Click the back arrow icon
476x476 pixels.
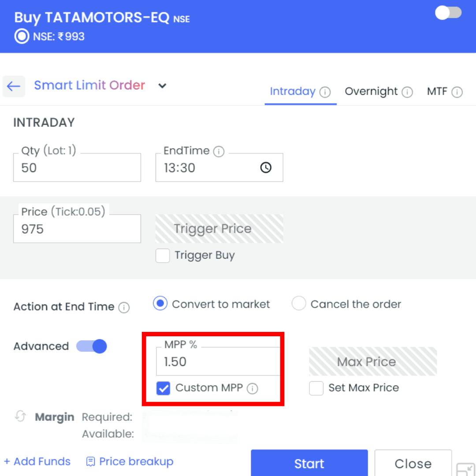pos(14,86)
